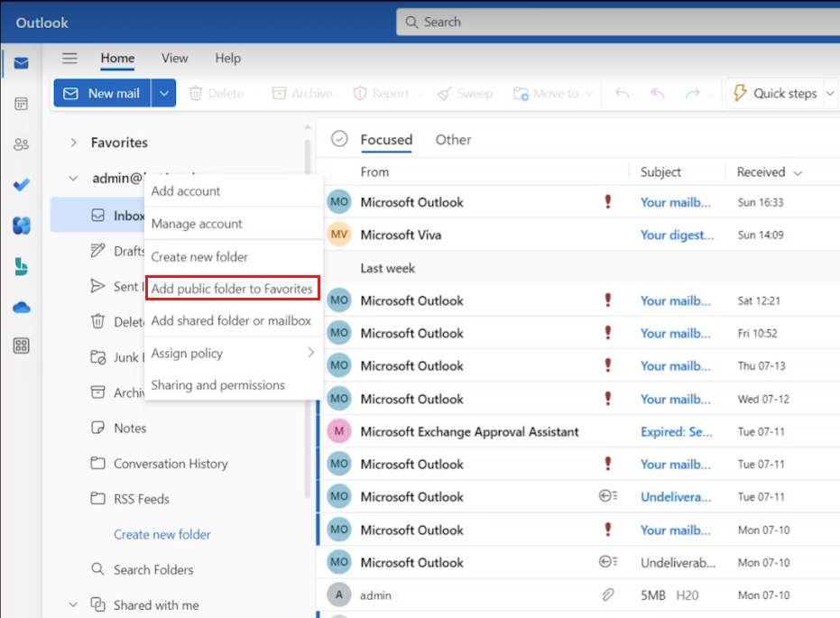Open OneDrive from the left rail
Image resolution: width=840 pixels, height=618 pixels.
click(x=20, y=308)
